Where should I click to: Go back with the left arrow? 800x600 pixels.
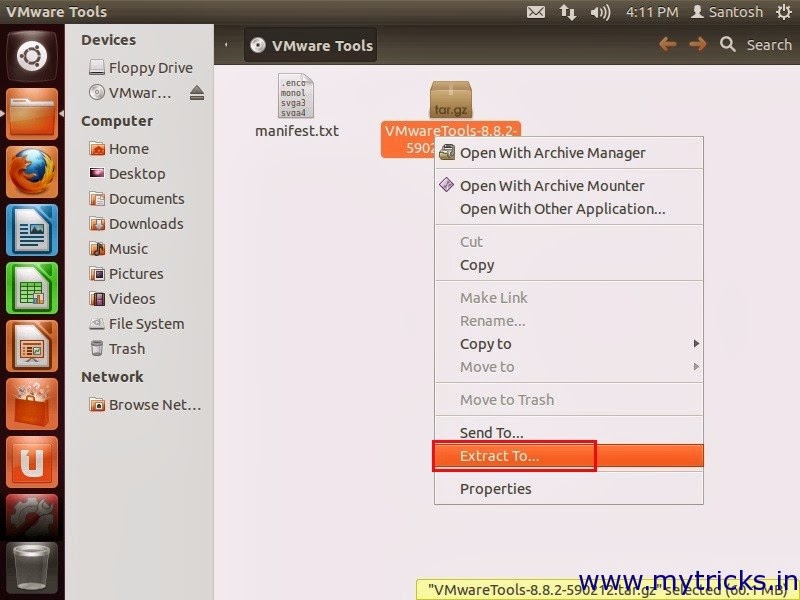coord(668,44)
